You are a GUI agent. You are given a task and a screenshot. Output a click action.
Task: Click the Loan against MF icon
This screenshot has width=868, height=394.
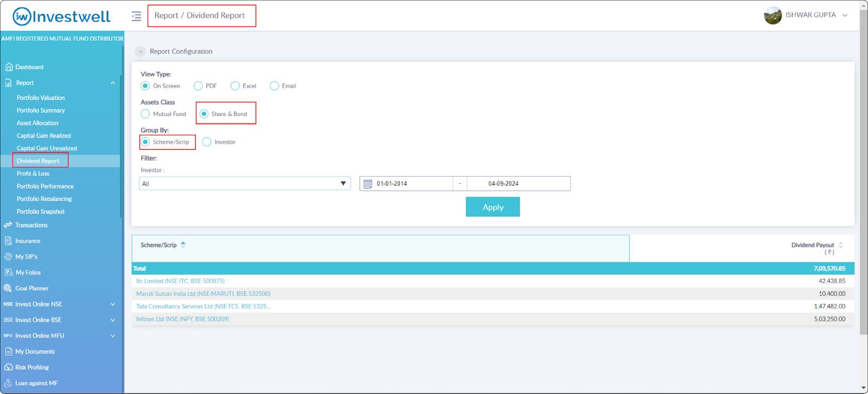tap(8, 383)
